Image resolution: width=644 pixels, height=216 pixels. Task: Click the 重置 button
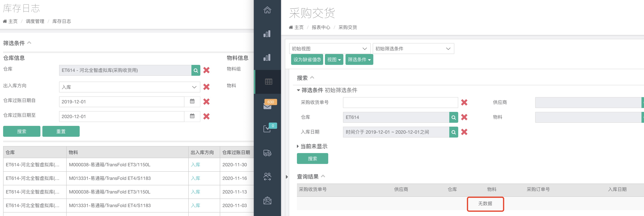(x=61, y=131)
